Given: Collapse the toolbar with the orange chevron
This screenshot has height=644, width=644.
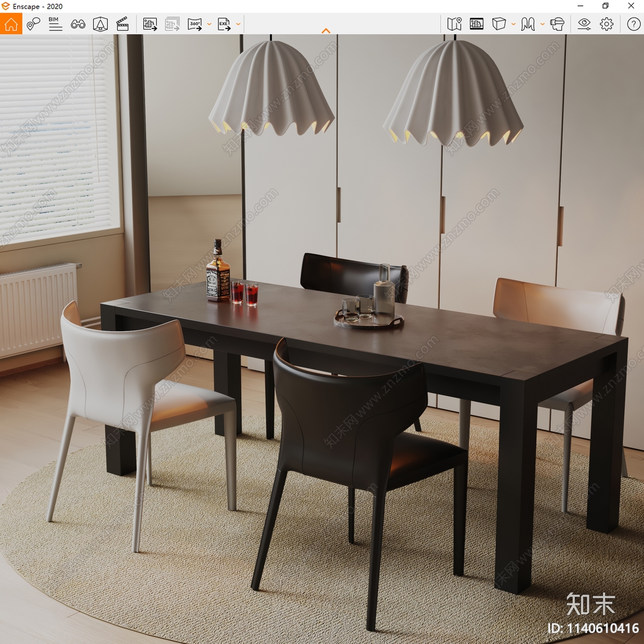Looking at the screenshot, I should (x=326, y=31).
